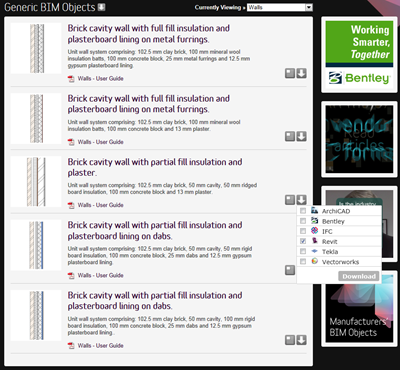Image resolution: width=400 pixels, height=370 pixels.
Task: Click the IFC logo icon in format list
Action: click(x=314, y=230)
